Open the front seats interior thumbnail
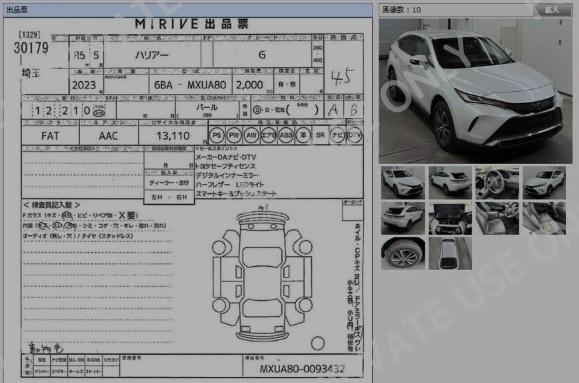This screenshot has width=579, height=383. (x=497, y=218)
